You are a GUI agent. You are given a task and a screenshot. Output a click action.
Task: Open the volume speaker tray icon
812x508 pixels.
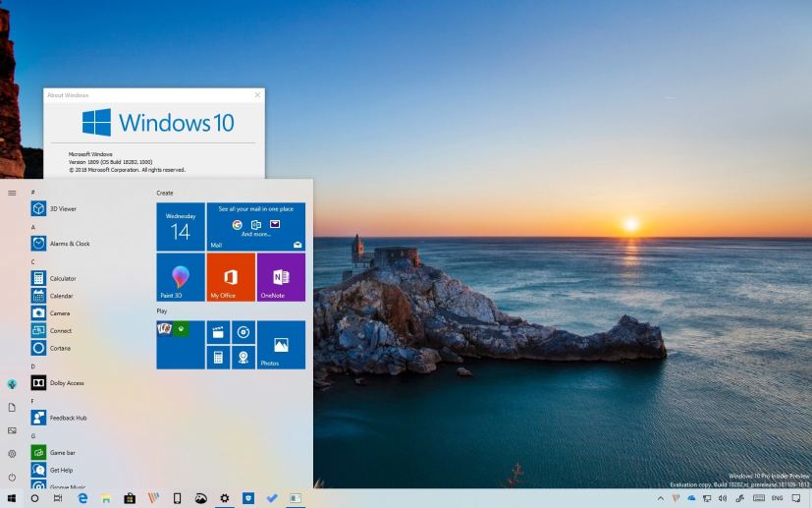[x=723, y=499]
